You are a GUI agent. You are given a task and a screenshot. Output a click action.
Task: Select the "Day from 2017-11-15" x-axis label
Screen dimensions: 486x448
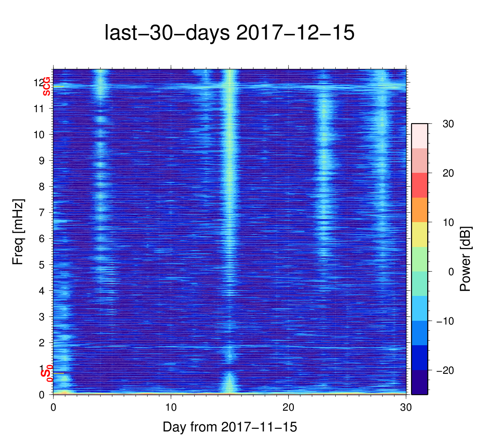tap(230, 427)
